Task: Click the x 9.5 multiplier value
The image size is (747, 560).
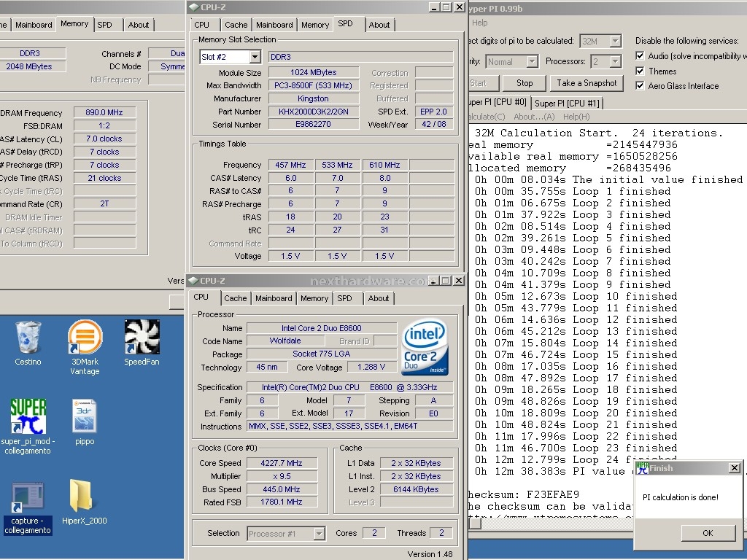Action: click(282, 476)
